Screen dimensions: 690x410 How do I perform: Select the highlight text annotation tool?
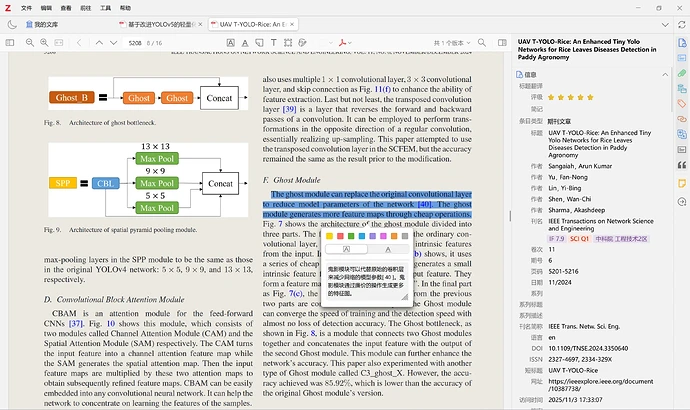pos(231,43)
